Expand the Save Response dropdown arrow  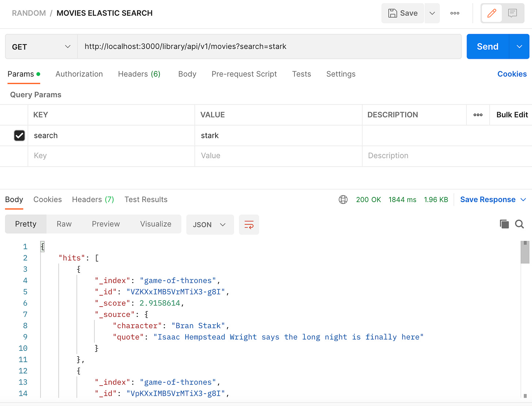523,200
